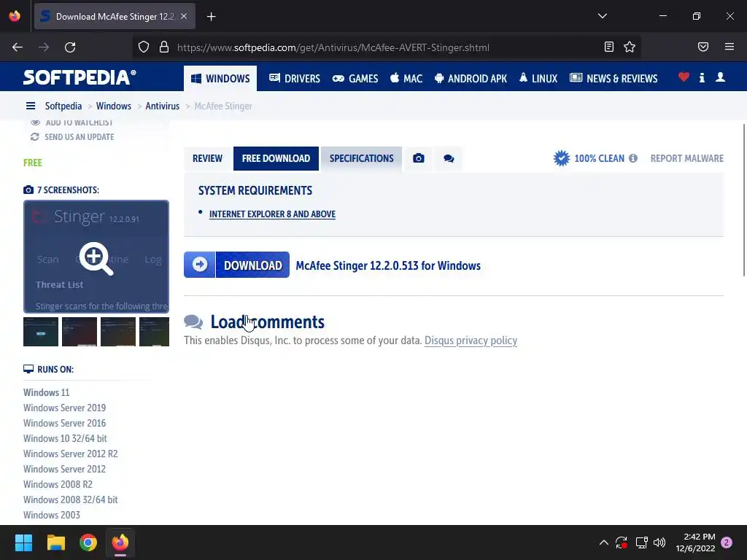747x560 pixels.
Task: Open the volume speaker tray icon
Action: [659, 542]
